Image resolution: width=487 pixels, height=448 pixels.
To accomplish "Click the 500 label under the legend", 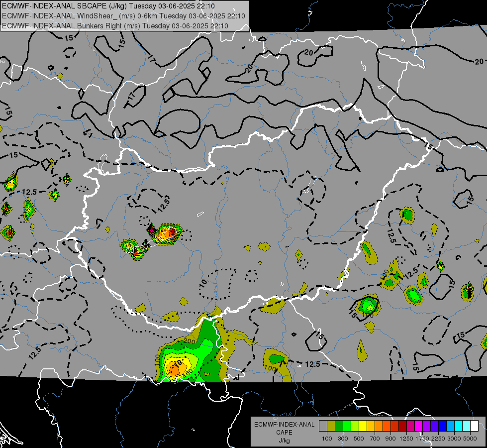I will tap(359, 439).
